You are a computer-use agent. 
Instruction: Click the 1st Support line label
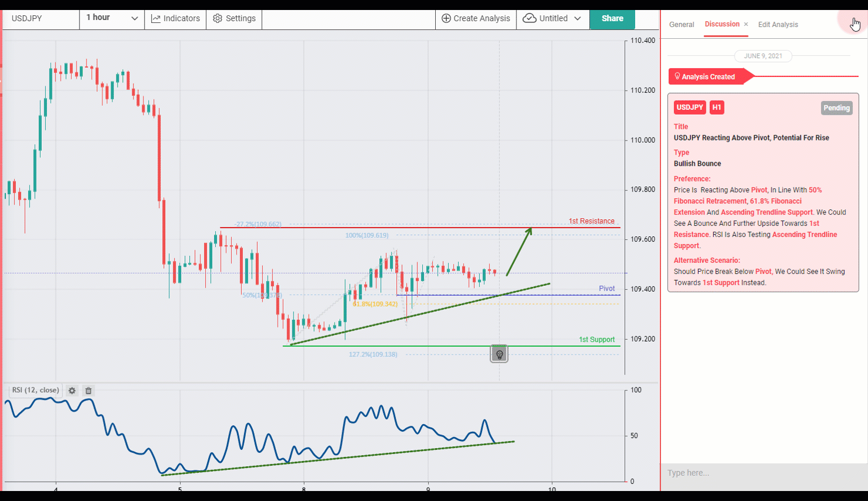pos(596,339)
